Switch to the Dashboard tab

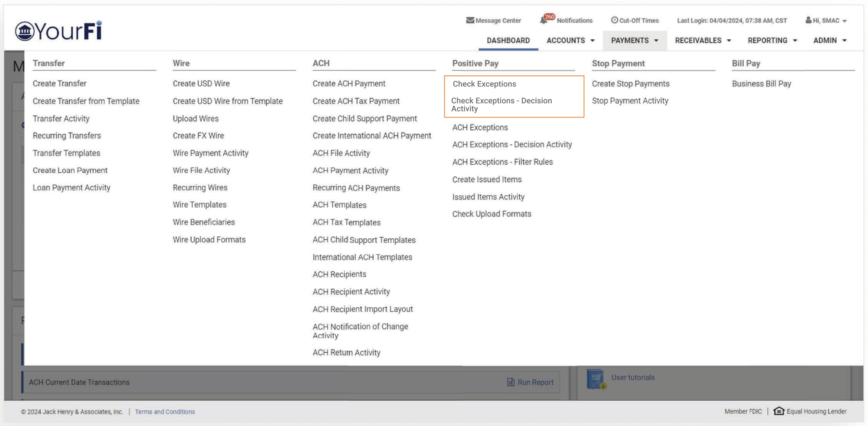(508, 40)
